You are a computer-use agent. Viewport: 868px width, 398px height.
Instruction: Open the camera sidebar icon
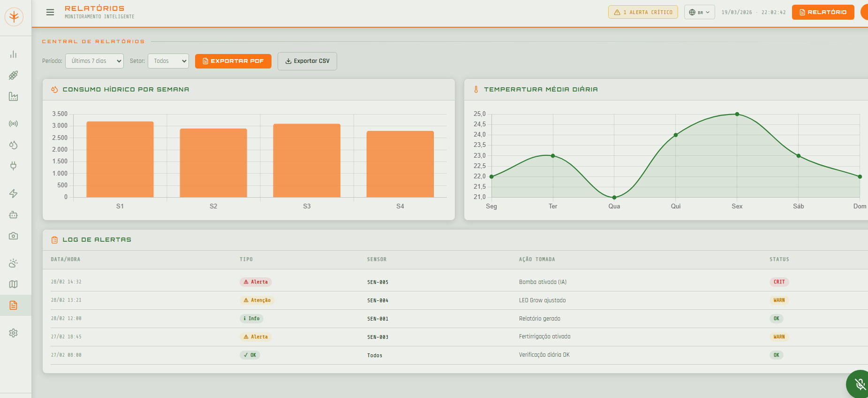pyautogui.click(x=14, y=236)
